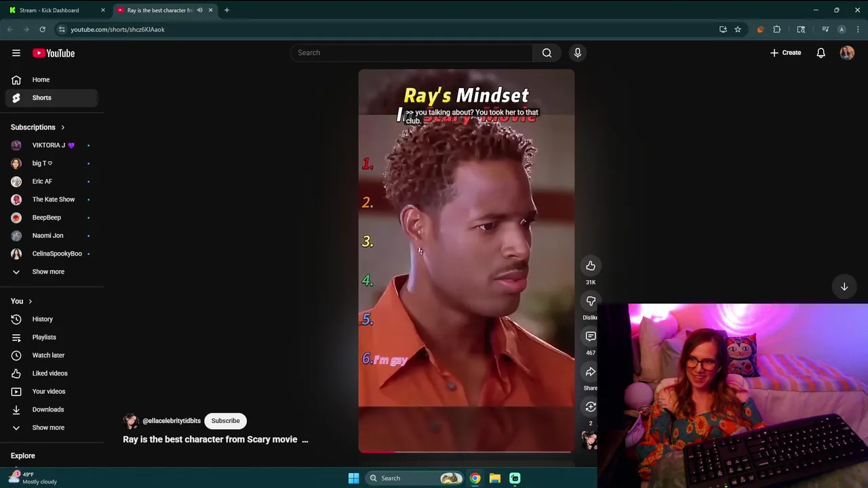This screenshot has width=868, height=488.
Task: Select Shorts in the sidebar
Action: tap(52, 98)
